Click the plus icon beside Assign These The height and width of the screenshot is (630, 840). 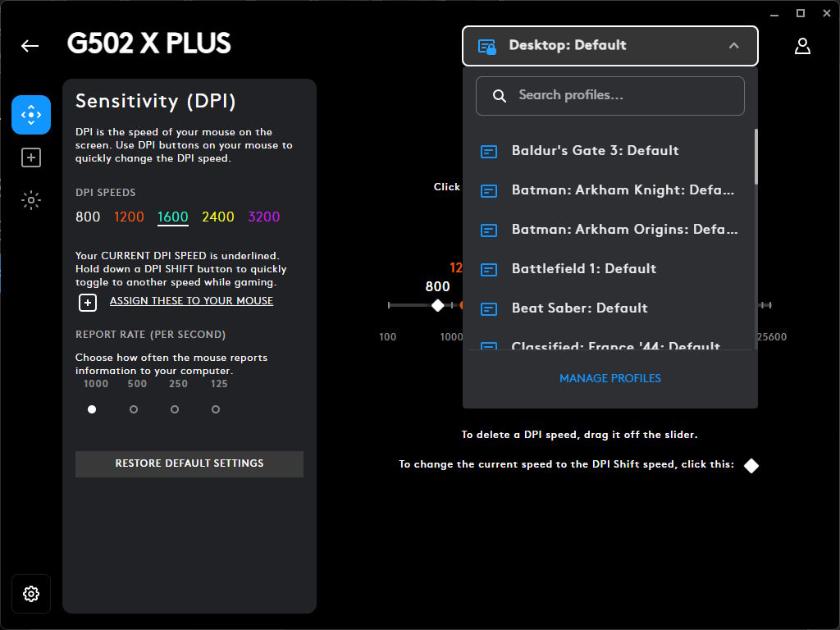point(88,303)
